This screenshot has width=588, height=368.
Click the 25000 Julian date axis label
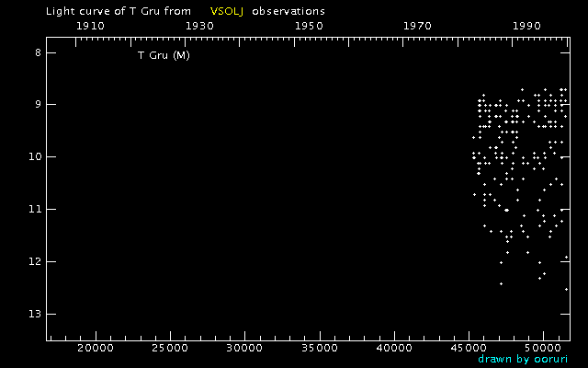point(169,349)
